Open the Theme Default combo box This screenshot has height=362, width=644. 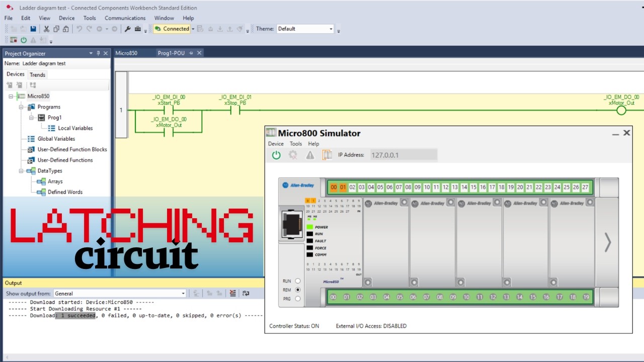(x=305, y=29)
